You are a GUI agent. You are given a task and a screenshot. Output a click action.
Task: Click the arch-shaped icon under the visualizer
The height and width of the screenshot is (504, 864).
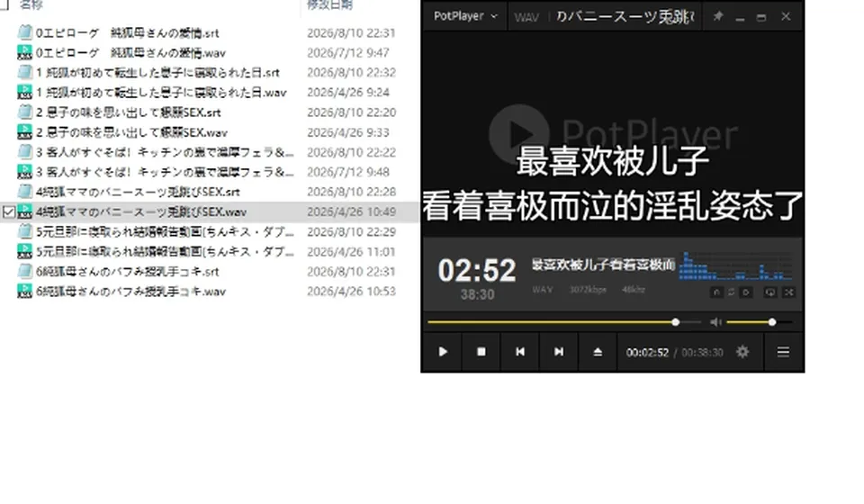click(716, 292)
